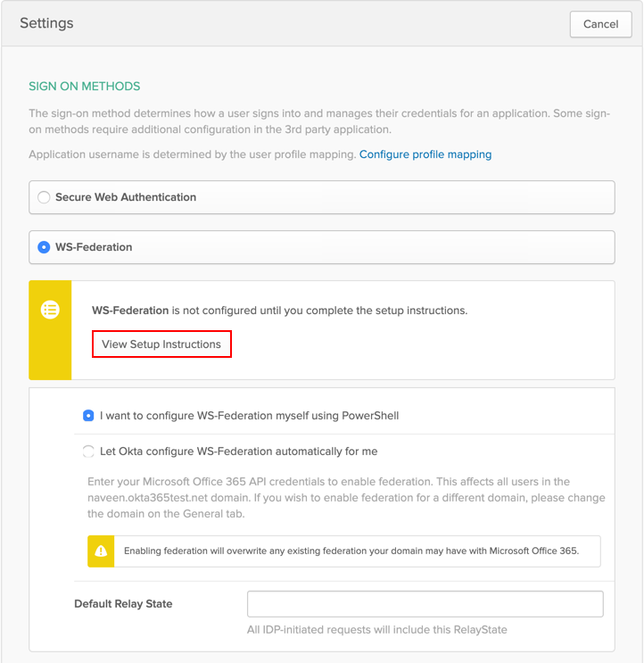The width and height of the screenshot is (644, 663).
Task: Select configure WS-Federation myself using PowerShell
Action: [88, 416]
